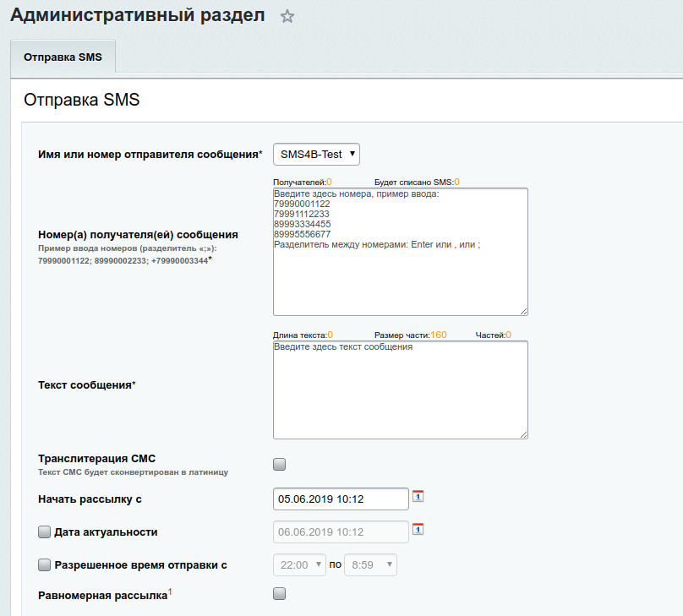
Task: Grab resize handle of message text textarea
Action: coord(523,434)
